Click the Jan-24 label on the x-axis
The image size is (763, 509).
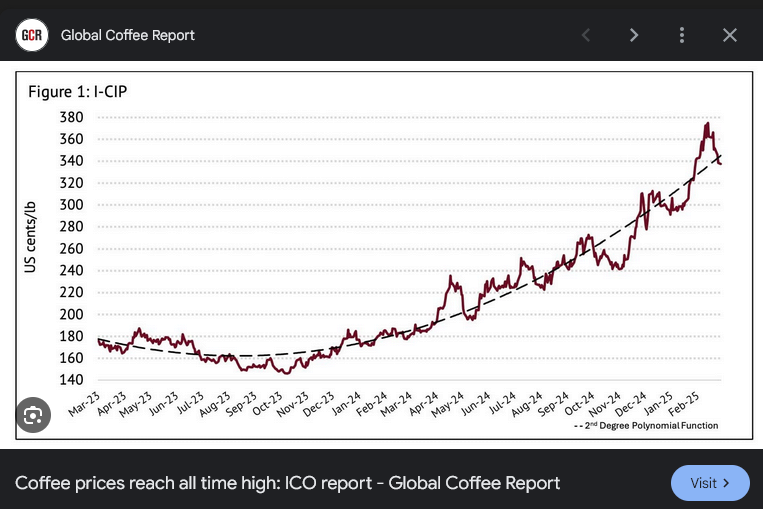[x=343, y=408]
